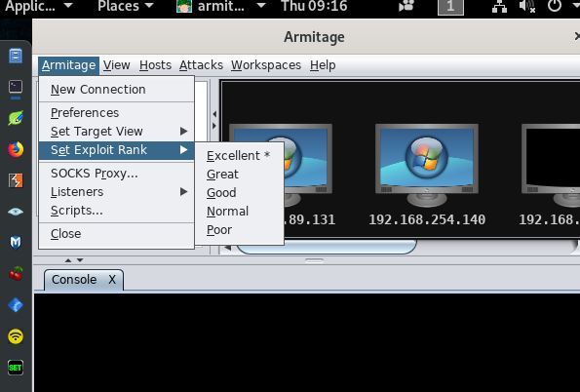Click the Armitage menu
Screen dimensions: 580x392
(69, 65)
